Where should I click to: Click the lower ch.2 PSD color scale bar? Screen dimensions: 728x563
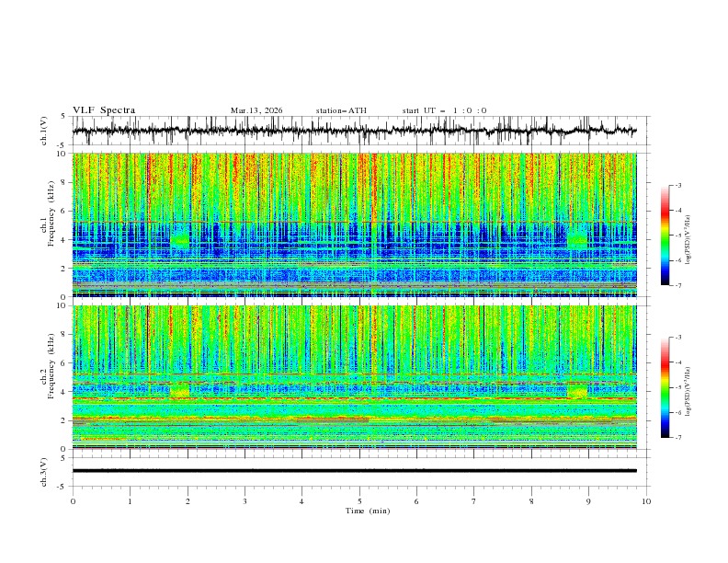(665, 387)
